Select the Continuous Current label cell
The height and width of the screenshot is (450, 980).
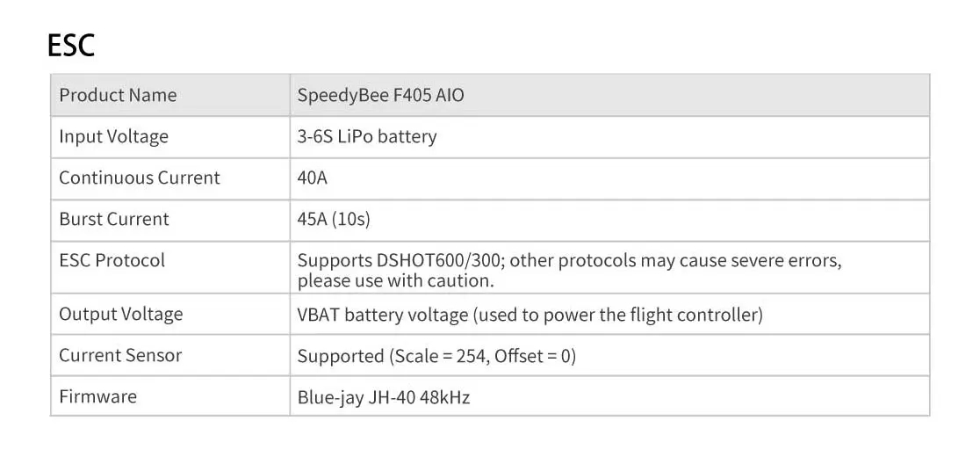(139, 178)
